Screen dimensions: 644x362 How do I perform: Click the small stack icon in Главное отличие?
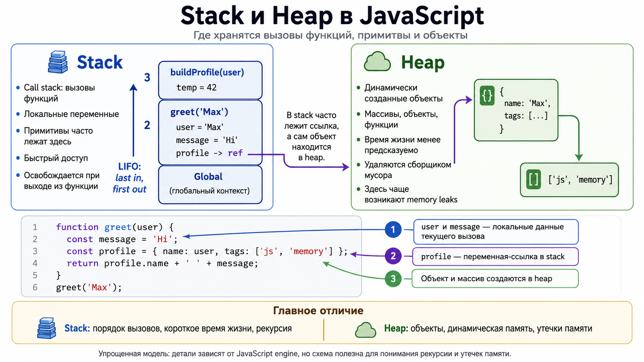tap(47, 328)
